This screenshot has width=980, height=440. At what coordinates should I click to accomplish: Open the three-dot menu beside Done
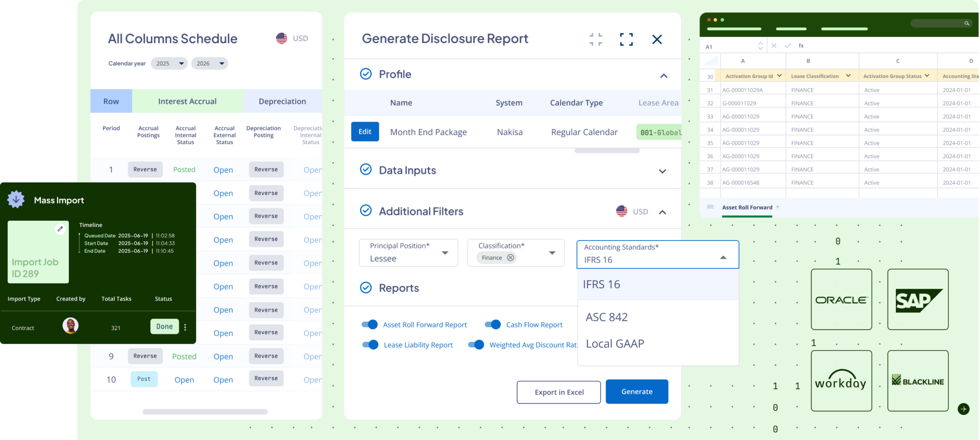pos(185,327)
